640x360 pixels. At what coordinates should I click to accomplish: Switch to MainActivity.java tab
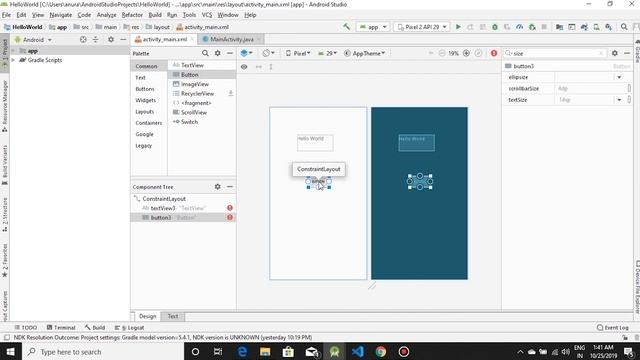tap(231, 39)
